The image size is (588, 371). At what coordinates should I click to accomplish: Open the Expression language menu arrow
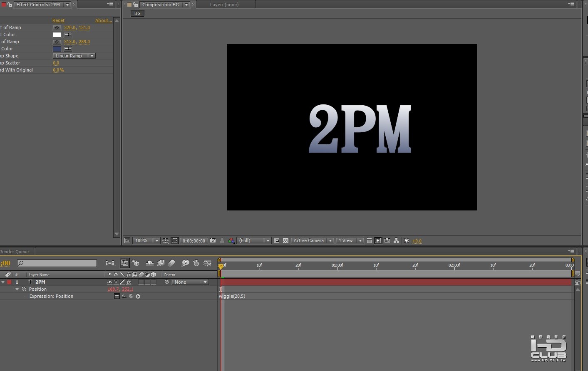pos(138,297)
